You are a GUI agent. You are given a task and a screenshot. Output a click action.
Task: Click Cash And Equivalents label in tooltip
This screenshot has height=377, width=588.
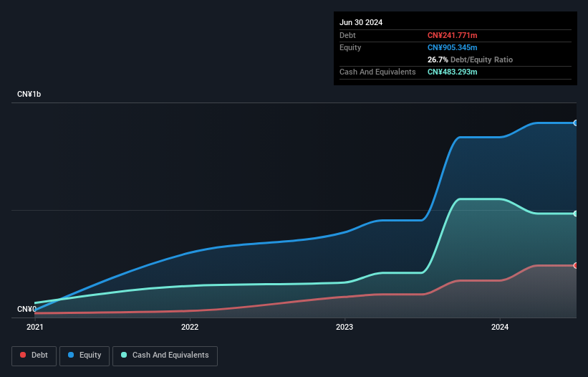[377, 72]
